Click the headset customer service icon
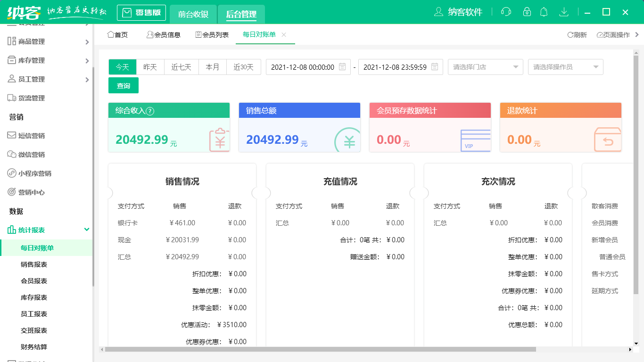This screenshot has width=644, height=362. tap(506, 11)
